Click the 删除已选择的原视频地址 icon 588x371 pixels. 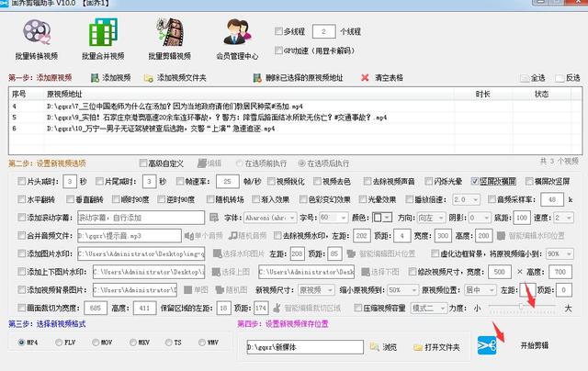point(257,78)
